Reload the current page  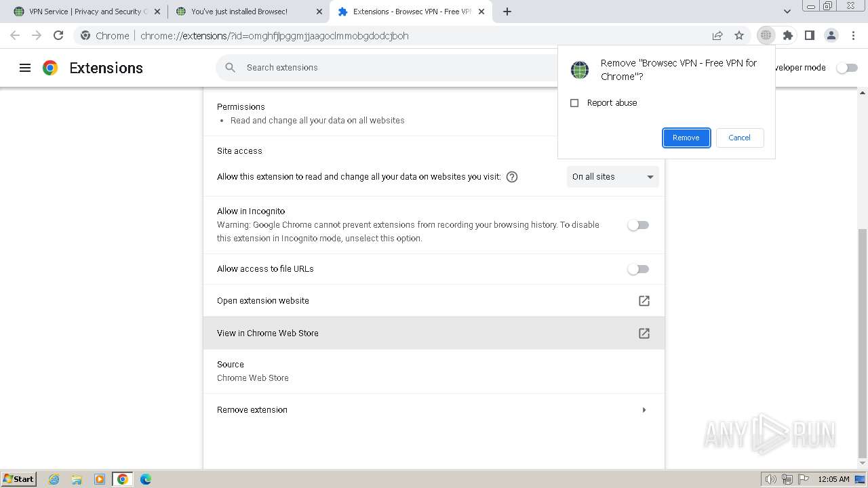58,35
